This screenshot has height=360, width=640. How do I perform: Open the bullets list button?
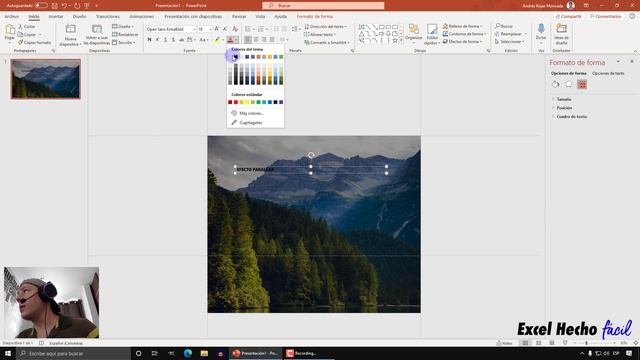[248, 29]
